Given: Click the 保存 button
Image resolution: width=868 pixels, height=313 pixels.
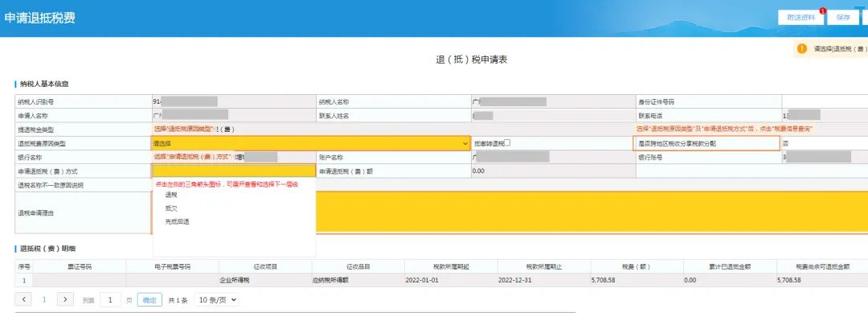Looking at the screenshot, I should click(843, 17).
